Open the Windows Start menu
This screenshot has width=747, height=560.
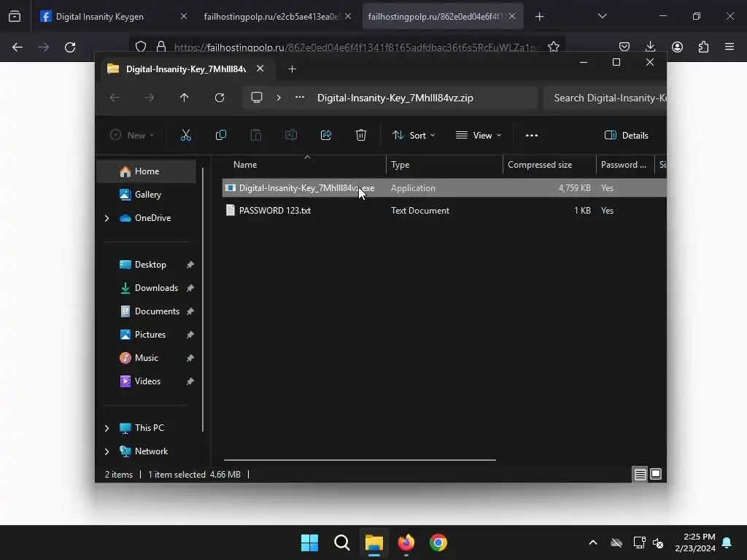[x=309, y=542]
